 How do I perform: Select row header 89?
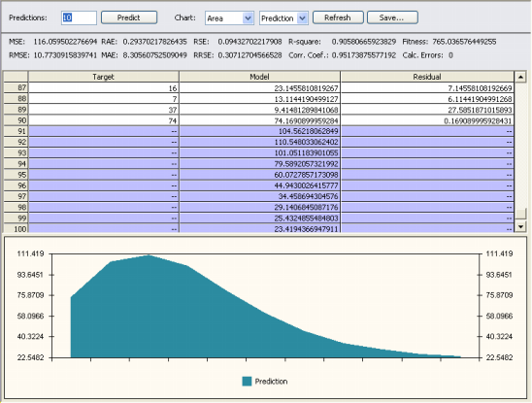pyautogui.click(x=16, y=110)
